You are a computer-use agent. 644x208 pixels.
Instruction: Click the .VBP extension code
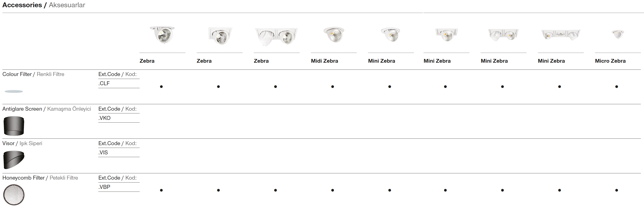104,187
